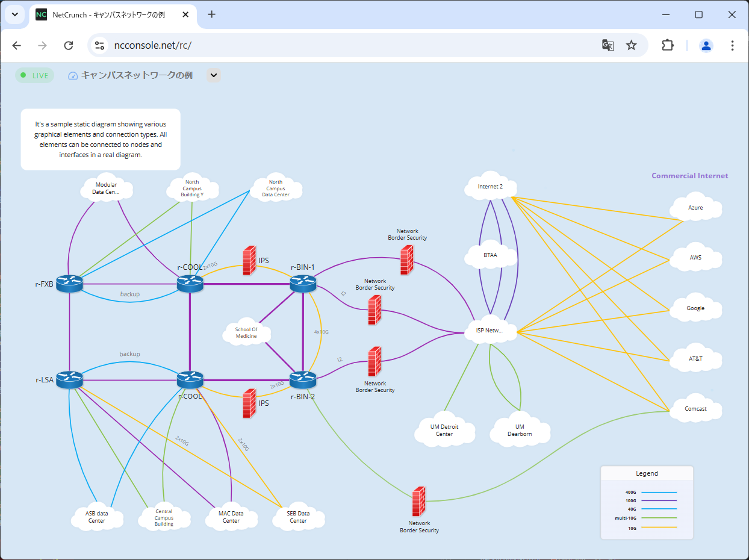
Task: Select North Campus Data Center cloud
Action: 276,188
